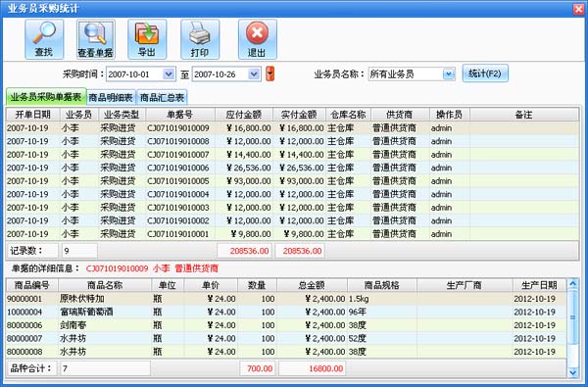Switch to 商品汇总表 tab

(162, 98)
